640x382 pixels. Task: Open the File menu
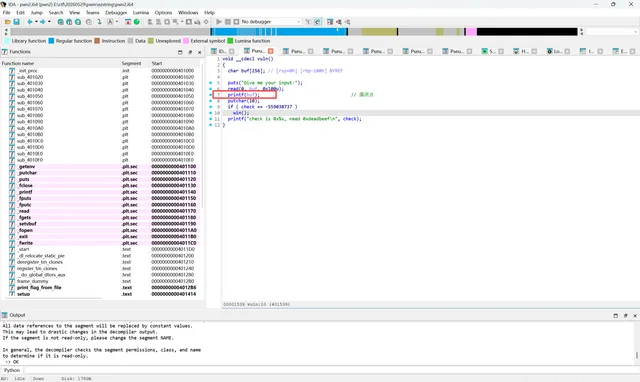tap(7, 13)
